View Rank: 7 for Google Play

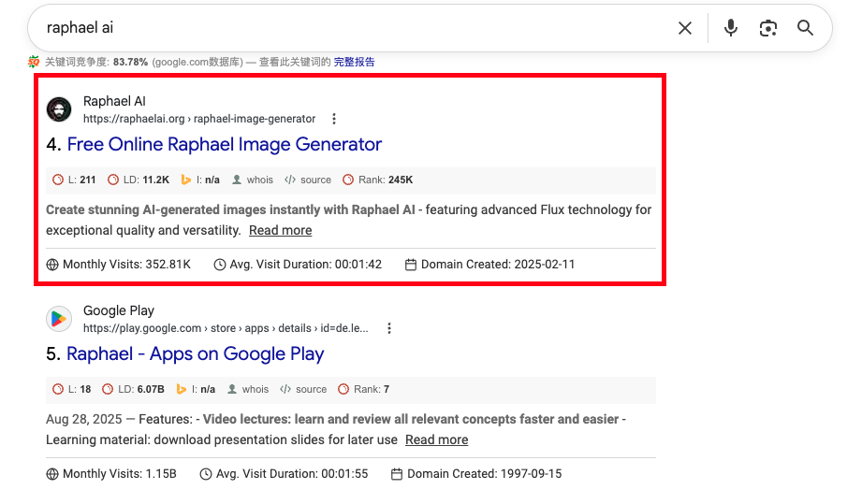(363, 389)
